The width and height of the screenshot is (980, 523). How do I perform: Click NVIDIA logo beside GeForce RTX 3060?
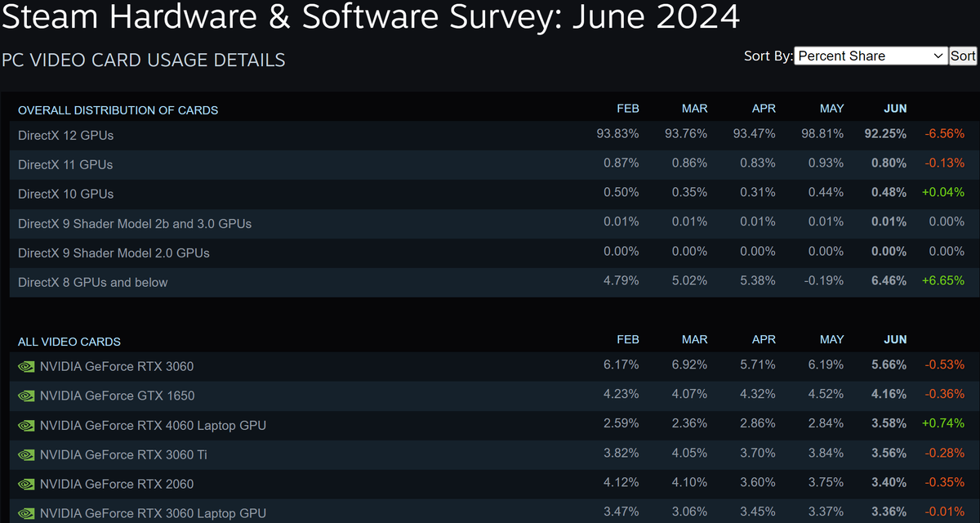[26, 366]
